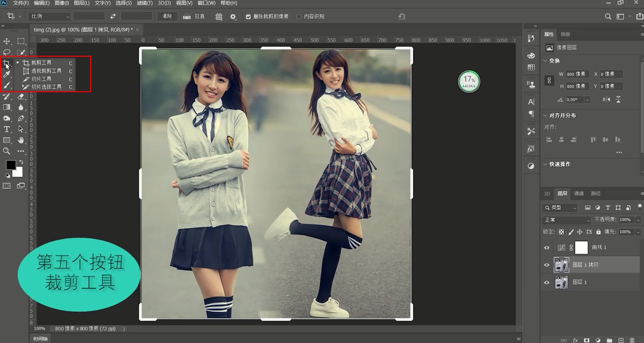Reset crop with the undo arrow icon
Viewport: 644px width, 343px height.
coord(401,17)
